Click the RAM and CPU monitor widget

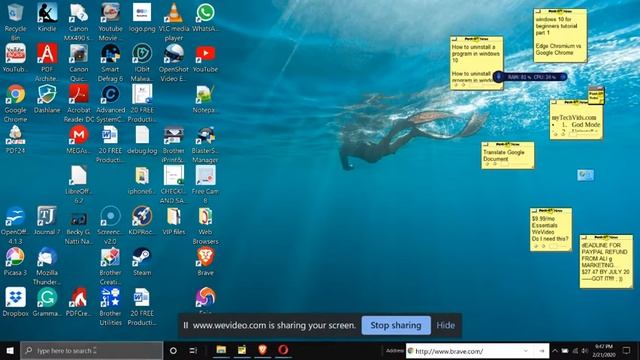coord(531,77)
